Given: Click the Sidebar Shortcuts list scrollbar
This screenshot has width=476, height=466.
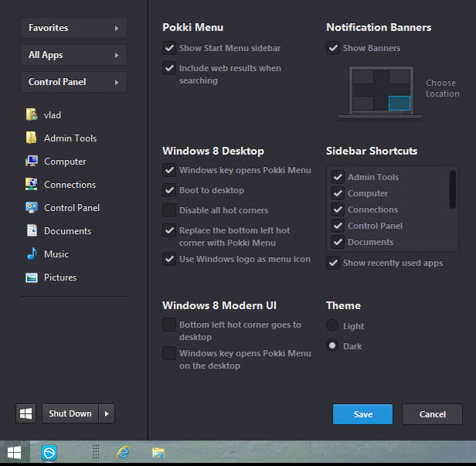Looking at the screenshot, I should 453,189.
